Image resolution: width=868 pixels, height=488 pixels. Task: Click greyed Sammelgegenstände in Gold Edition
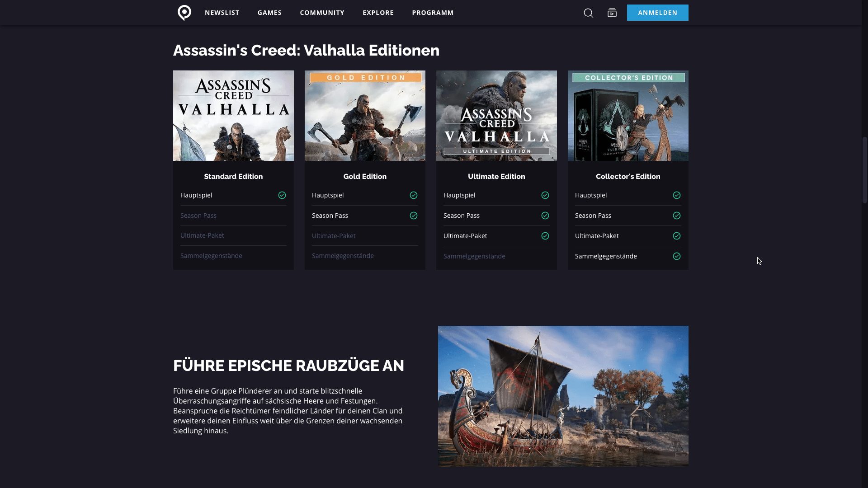(x=343, y=256)
